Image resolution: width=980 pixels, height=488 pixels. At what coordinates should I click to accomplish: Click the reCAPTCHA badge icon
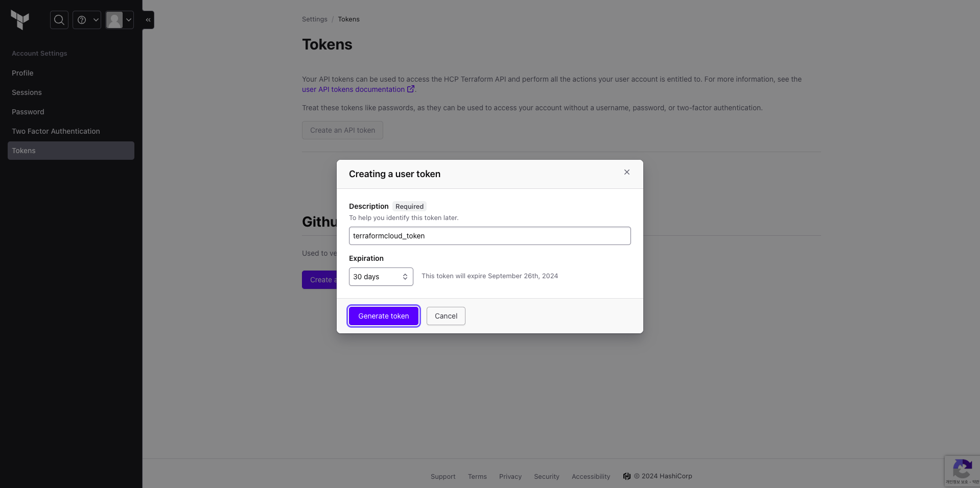click(962, 470)
